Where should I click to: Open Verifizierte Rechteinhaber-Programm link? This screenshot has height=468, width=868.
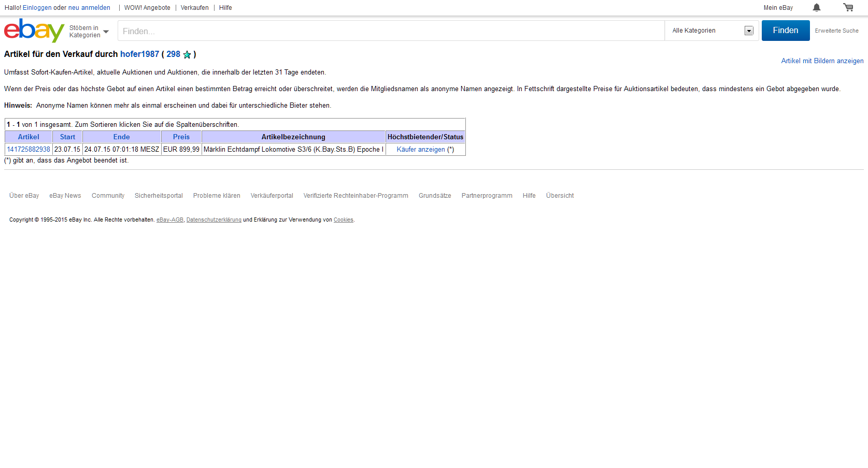[356, 196]
